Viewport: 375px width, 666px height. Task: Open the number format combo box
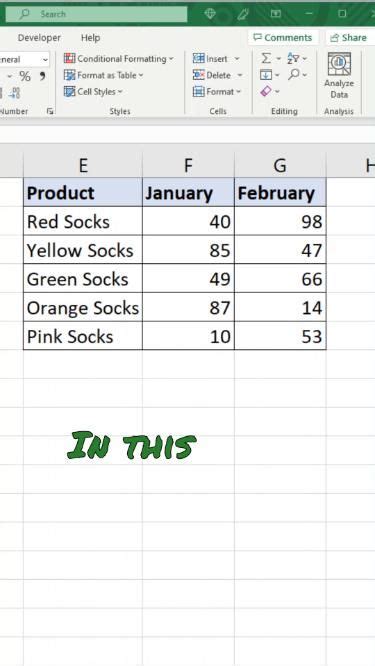click(24, 59)
